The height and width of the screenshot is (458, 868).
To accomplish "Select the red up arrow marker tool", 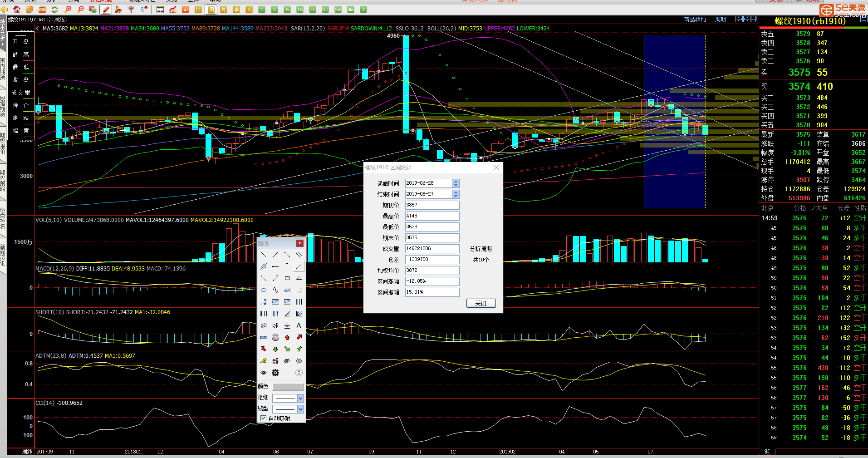I will click(x=287, y=337).
